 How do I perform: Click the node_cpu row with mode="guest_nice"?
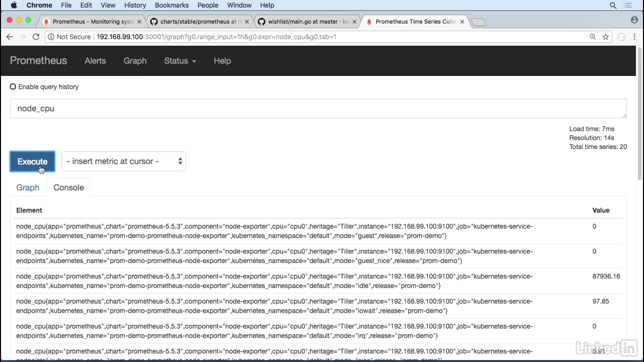tap(318, 256)
